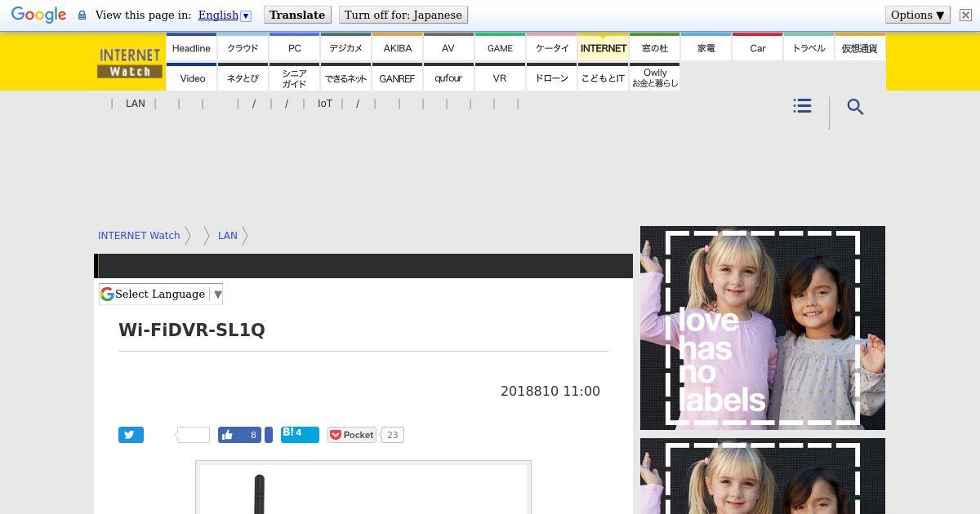Open PC Watch tab
980x514 pixels.
click(294, 47)
